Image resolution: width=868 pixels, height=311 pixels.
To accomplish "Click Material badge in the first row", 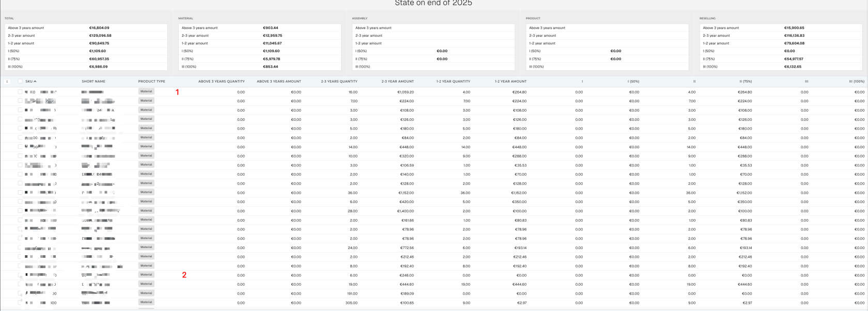I will pos(147,91).
